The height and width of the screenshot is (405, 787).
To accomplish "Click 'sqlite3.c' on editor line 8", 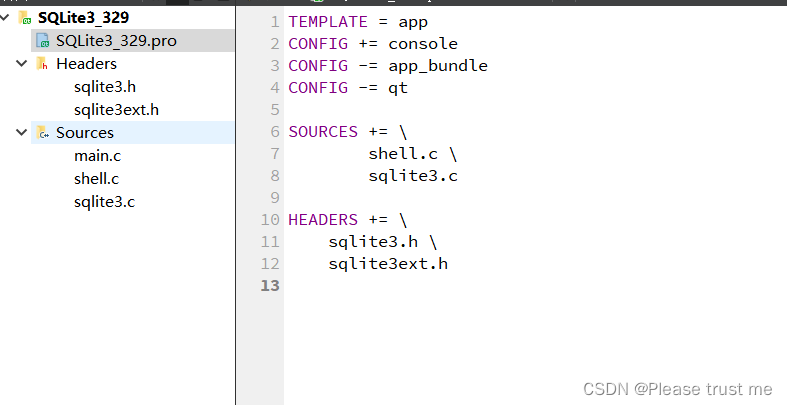I will 413,176.
